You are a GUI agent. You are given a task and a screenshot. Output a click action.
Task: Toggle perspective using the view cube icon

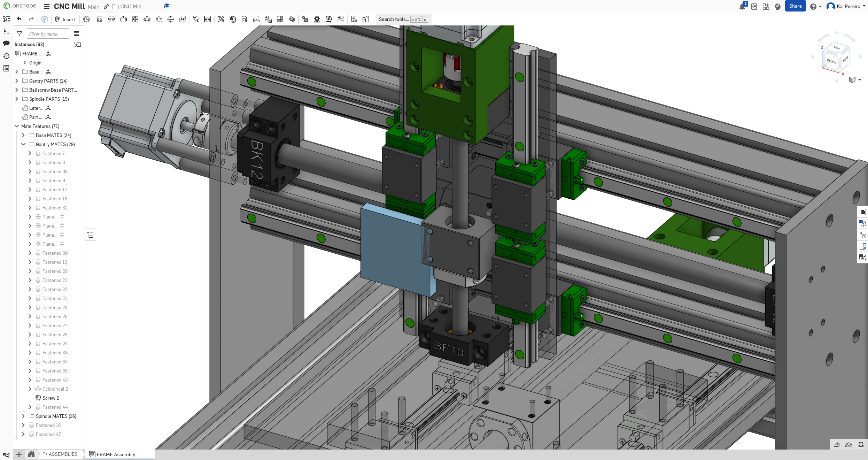pyautogui.click(x=852, y=80)
